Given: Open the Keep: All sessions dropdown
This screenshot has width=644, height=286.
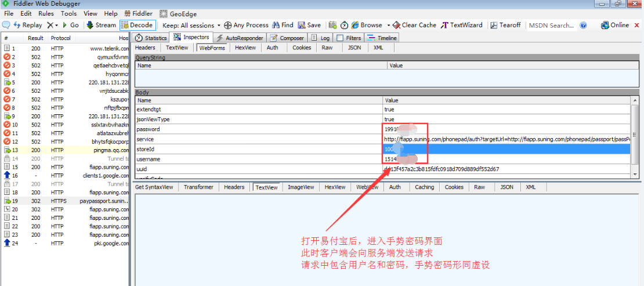Looking at the screenshot, I should [x=191, y=25].
